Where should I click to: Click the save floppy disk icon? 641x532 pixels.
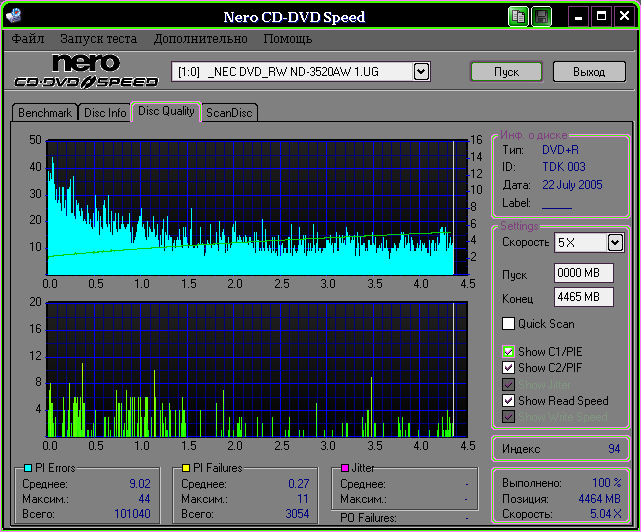541,17
